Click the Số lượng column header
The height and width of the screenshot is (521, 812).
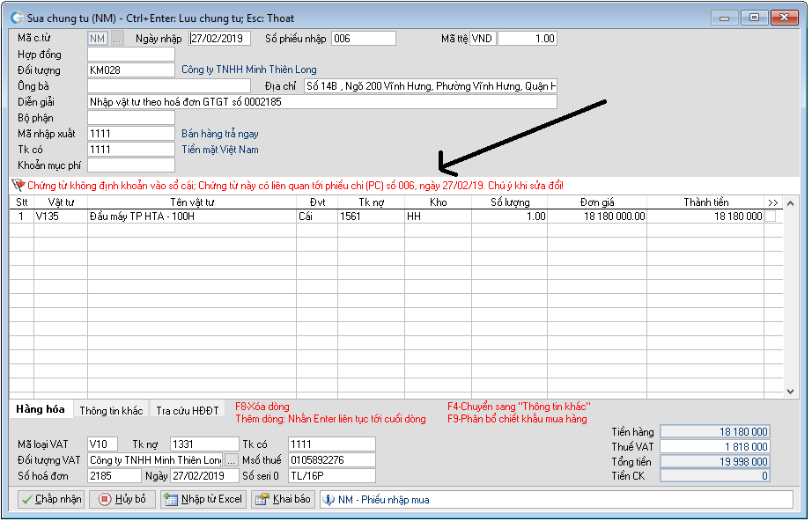(510, 202)
